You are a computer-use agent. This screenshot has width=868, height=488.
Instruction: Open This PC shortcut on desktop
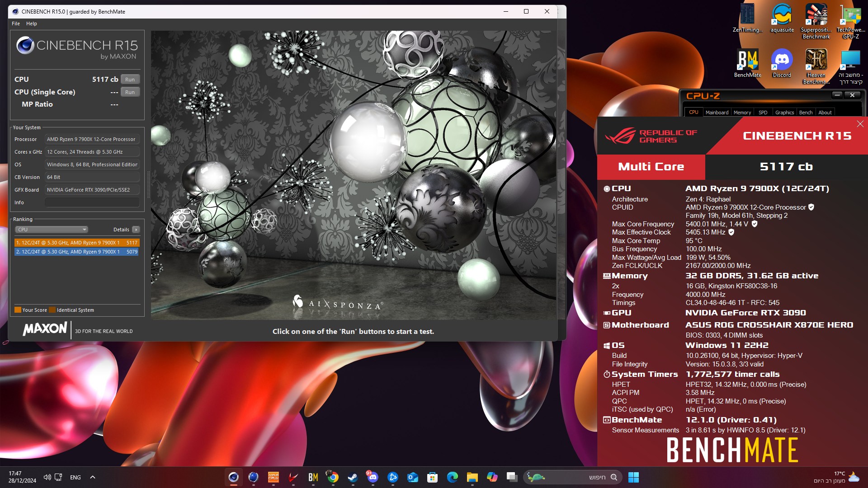tap(851, 66)
